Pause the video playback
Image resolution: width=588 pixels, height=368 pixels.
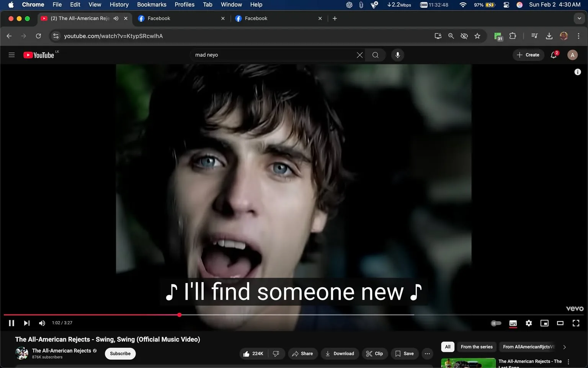(11, 323)
